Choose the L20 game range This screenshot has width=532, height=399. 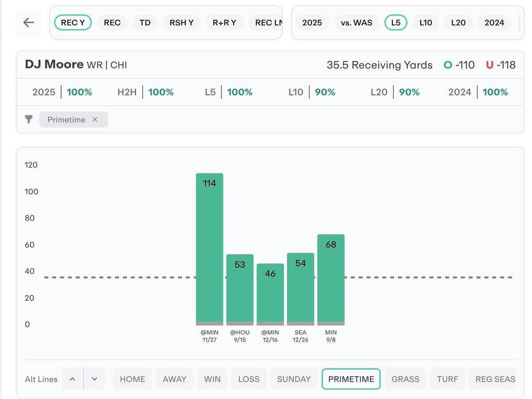[458, 22]
